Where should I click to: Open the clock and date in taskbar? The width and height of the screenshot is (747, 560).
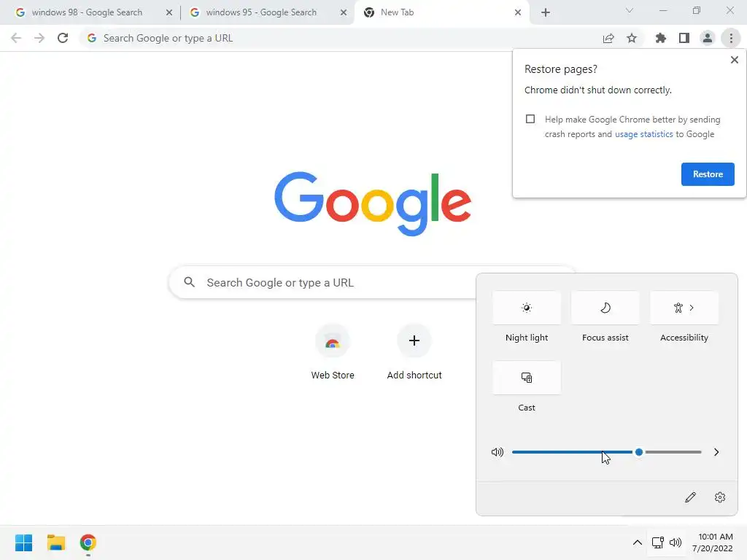coord(713,542)
